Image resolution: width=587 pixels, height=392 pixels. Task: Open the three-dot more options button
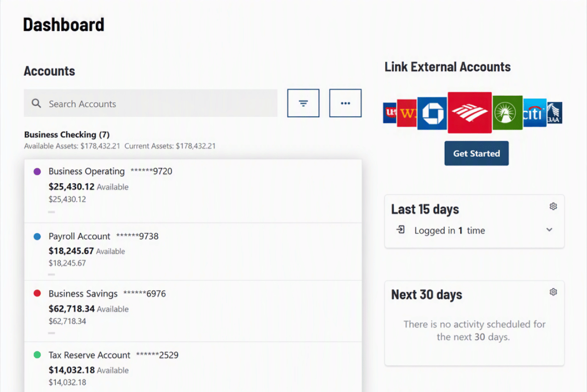(345, 103)
